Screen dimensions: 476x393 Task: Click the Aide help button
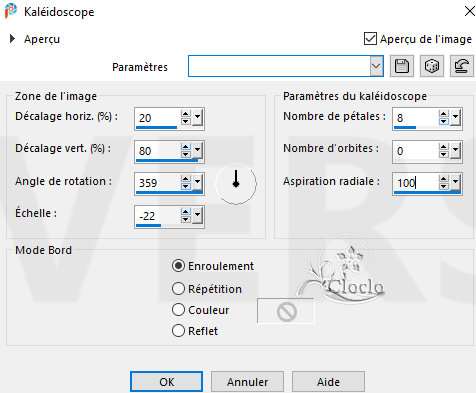click(x=328, y=382)
